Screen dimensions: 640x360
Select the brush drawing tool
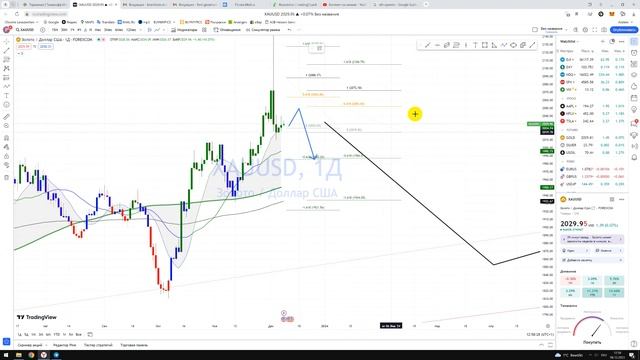(7, 87)
